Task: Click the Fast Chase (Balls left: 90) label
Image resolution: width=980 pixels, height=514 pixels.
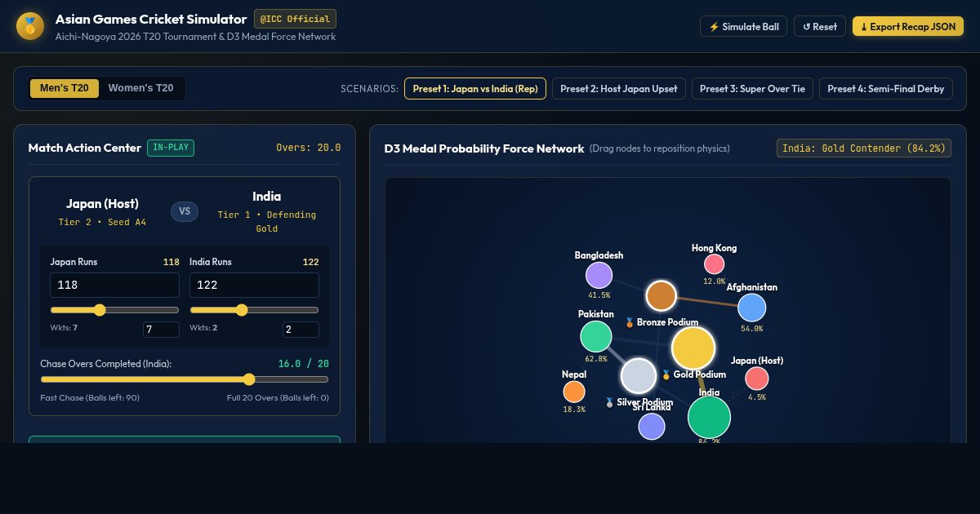Action: pos(90,398)
